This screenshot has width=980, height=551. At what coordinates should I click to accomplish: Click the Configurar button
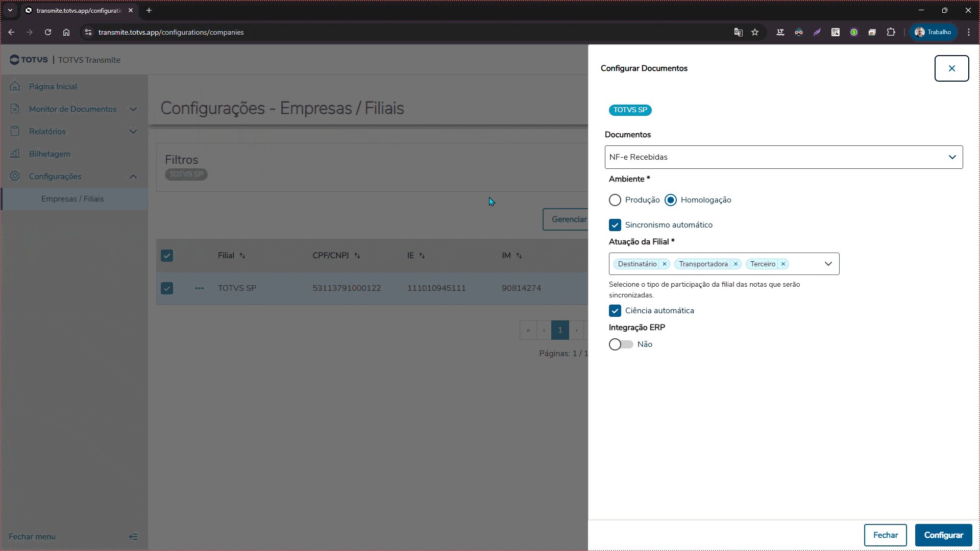943,535
